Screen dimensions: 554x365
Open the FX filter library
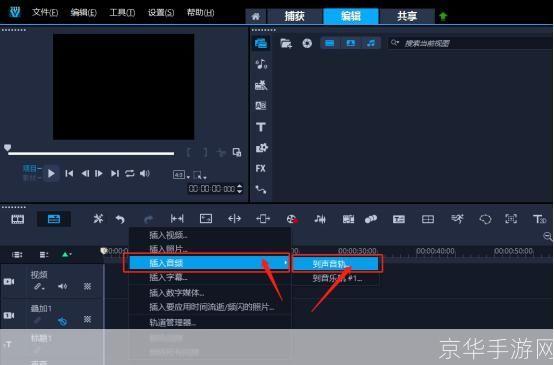pos(260,169)
